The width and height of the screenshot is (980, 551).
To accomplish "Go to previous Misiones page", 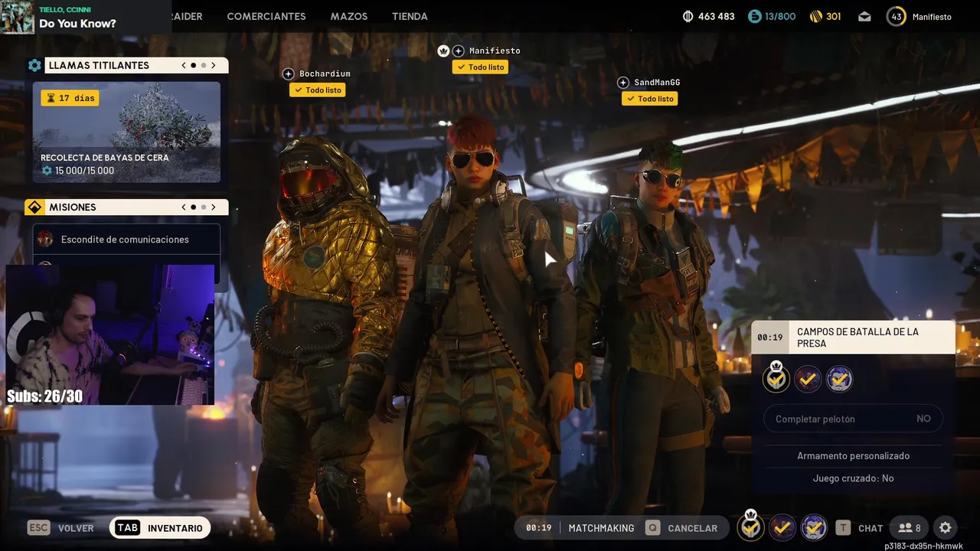I will (184, 207).
